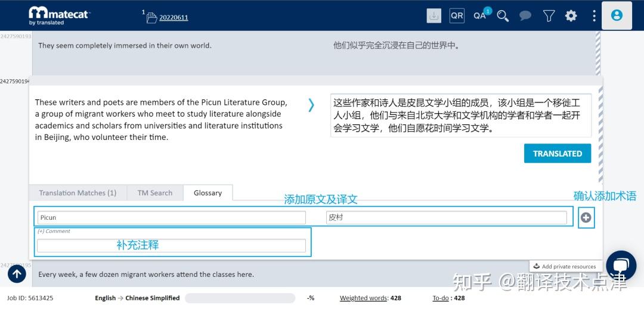This screenshot has width=644, height=309.
Task: Open the user profile menu
Action: [x=617, y=15]
